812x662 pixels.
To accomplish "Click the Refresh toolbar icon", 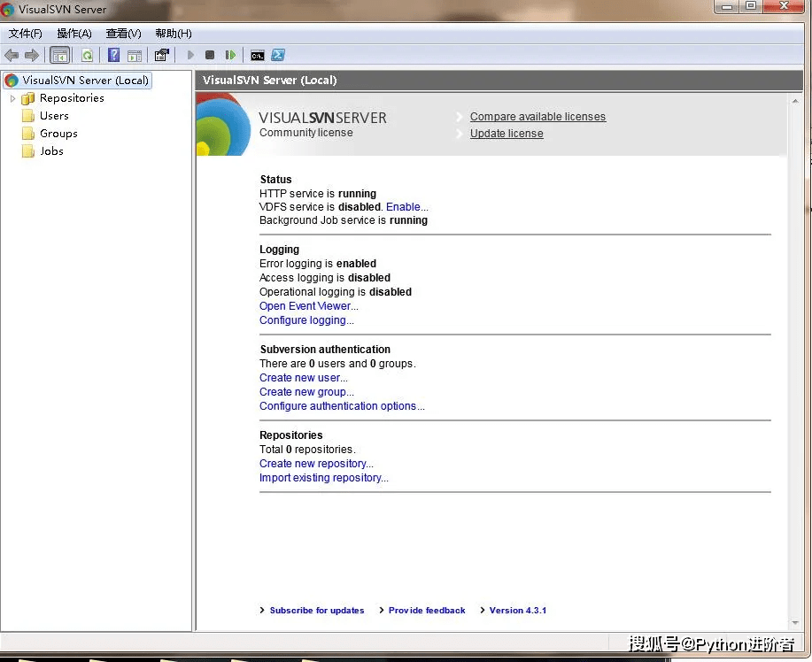I will (x=87, y=55).
